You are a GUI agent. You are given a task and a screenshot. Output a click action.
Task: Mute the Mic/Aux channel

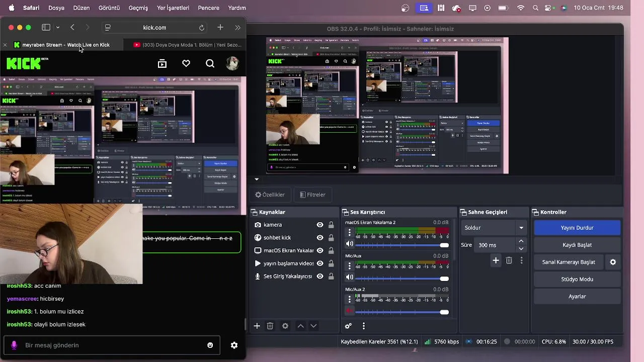(x=349, y=278)
